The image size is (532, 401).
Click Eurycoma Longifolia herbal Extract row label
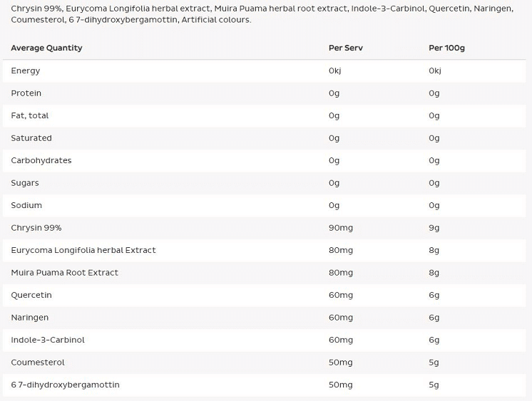coord(83,250)
